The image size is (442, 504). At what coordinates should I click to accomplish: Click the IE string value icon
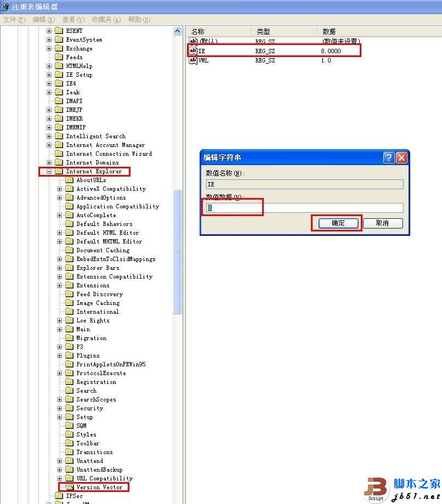pos(193,50)
